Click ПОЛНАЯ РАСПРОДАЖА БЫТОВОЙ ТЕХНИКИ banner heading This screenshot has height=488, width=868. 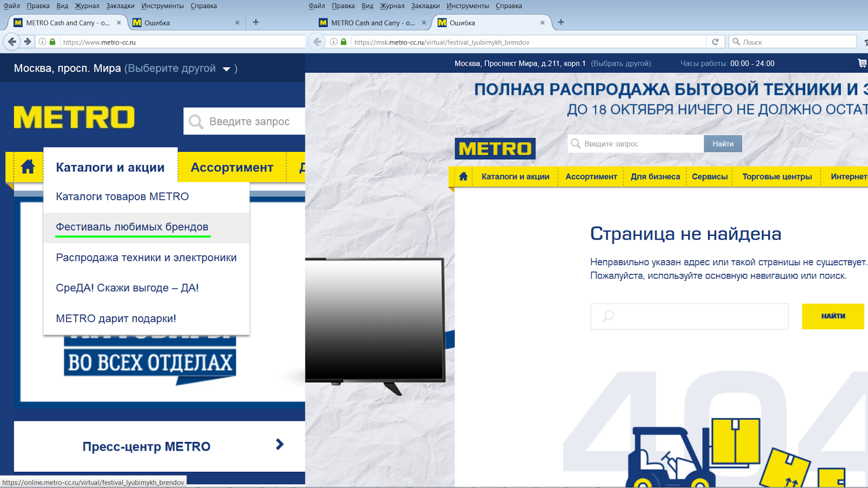pyautogui.click(x=671, y=89)
